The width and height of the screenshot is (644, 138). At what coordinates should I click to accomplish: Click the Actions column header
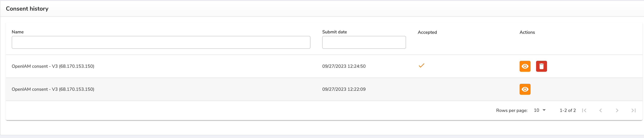527,32
